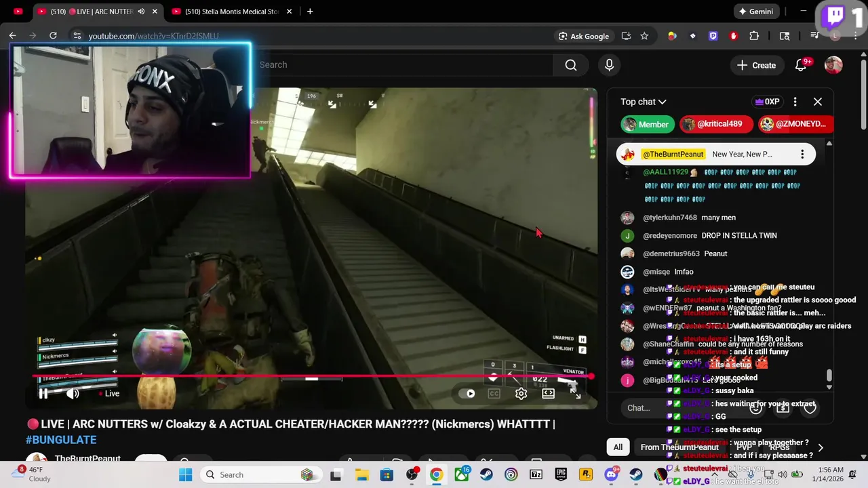Click the purple P extension icon
Screen dimensions: 868x488
(713, 36)
